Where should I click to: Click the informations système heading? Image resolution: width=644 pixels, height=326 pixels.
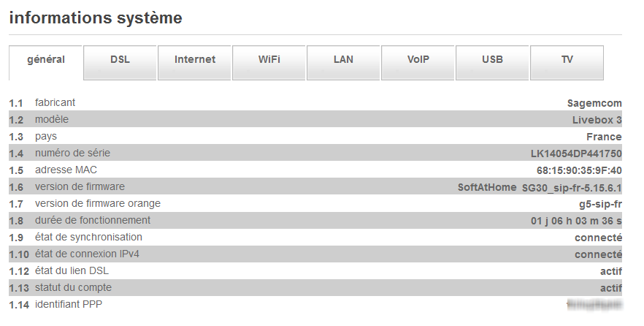(96, 18)
